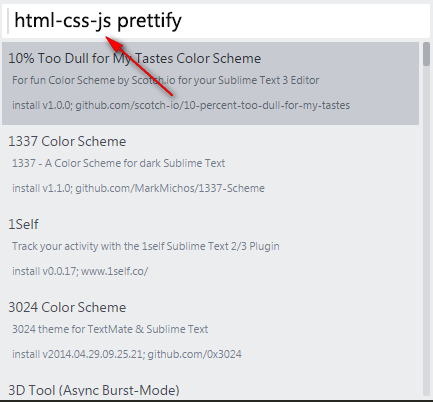The height and width of the screenshot is (402, 433).
Task: Click the github.com/0x3024 install line
Action: [x=127, y=354]
